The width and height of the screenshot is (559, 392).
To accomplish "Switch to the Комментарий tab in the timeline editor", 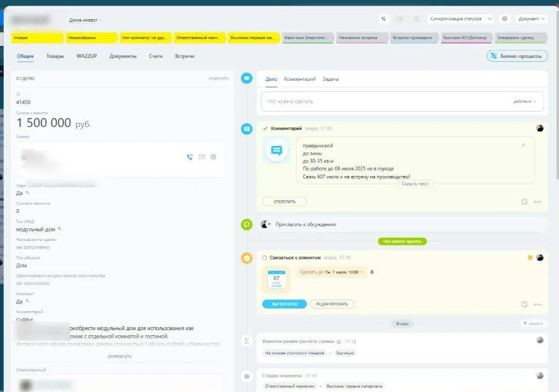I will pos(300,79).
